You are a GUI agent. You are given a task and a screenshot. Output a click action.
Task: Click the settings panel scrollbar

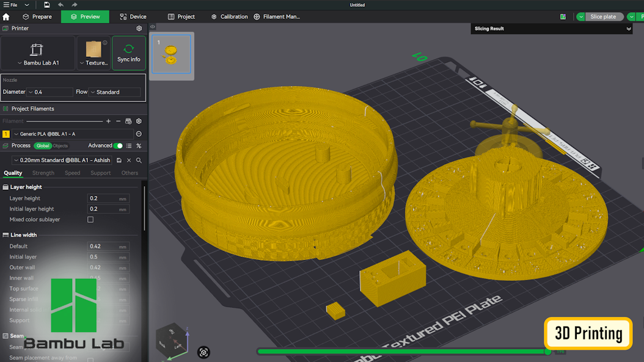tap(145, 208)
